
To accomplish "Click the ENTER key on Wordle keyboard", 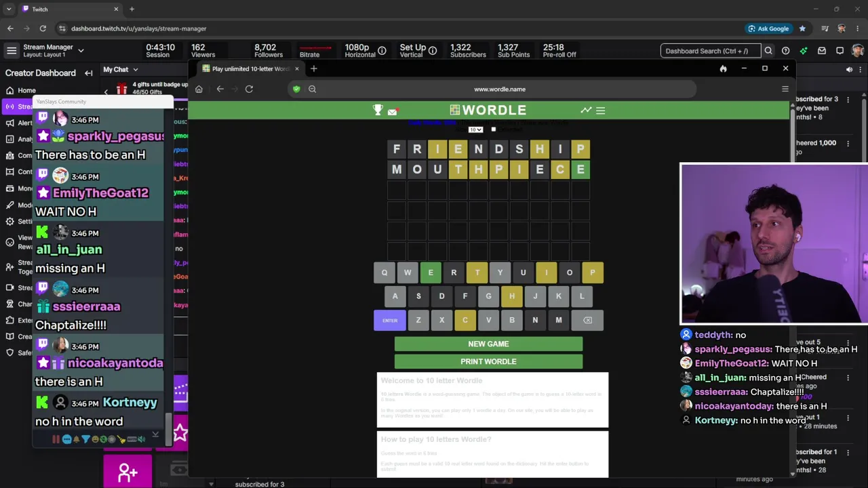I will pyautogui.click(x=390, y=320).
